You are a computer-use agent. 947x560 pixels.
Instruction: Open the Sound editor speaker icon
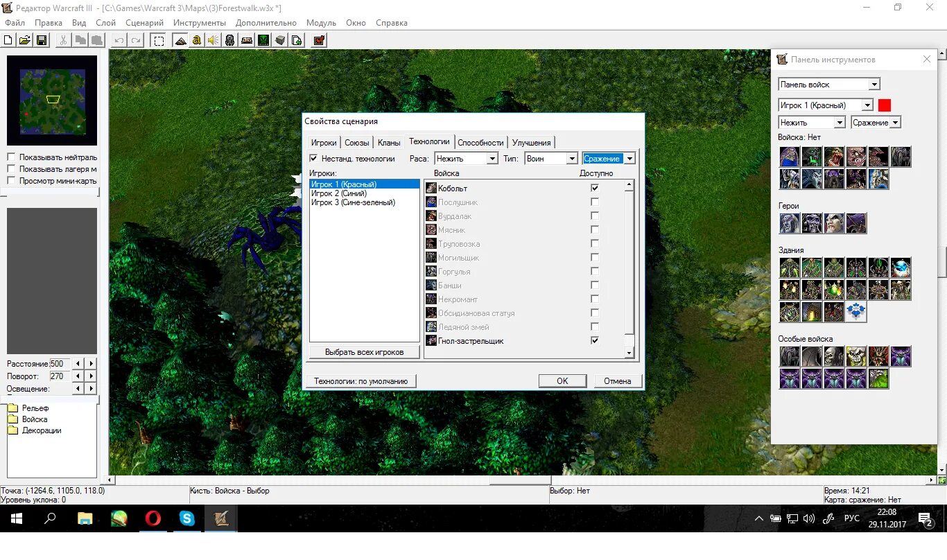(x=214, y=40)
